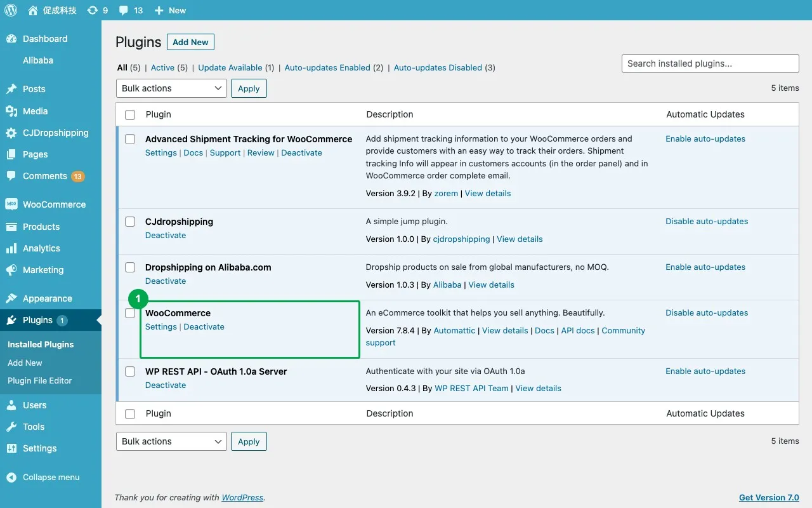Filter by Auto-updates Disabled plugins
The height and width of the screenshot is (508, 812).
pyautogui.click(x=445, y=67)
